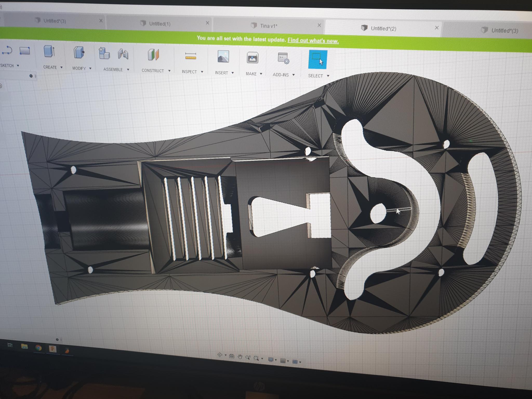Click the Grid and Snaps icon

(283, 361)
